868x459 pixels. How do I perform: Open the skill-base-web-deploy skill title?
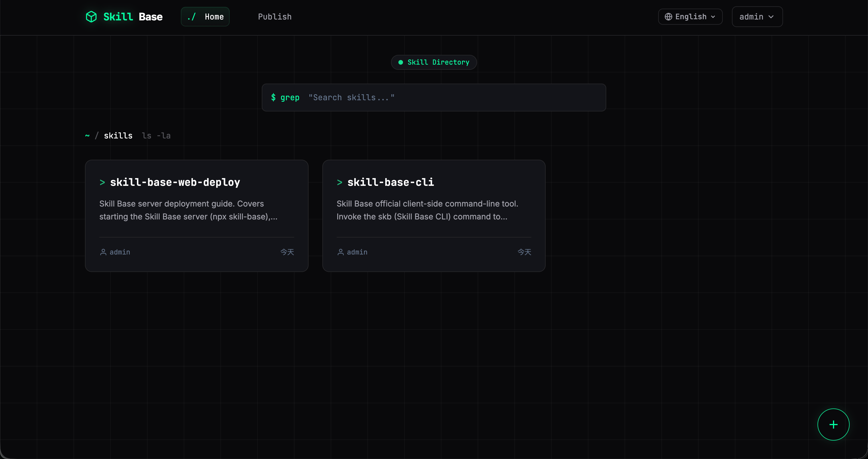[175, 182]
